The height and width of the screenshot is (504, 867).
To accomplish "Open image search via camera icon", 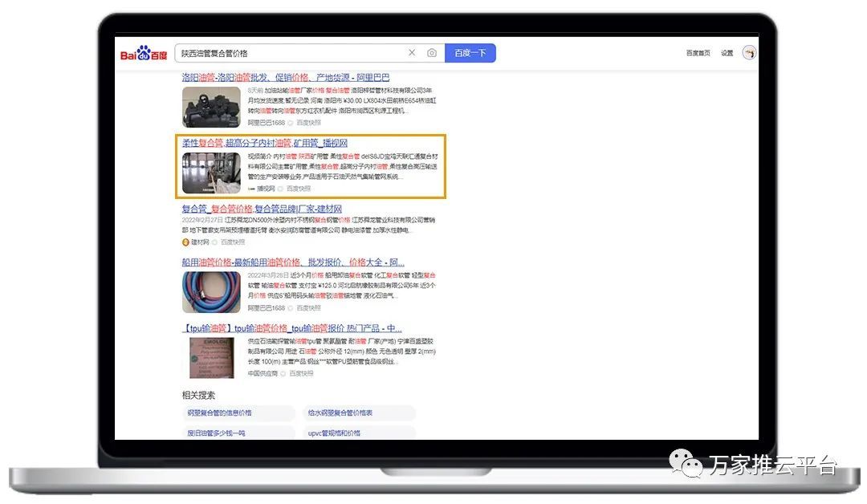I will pyautogui.click(x=432, y=53).
